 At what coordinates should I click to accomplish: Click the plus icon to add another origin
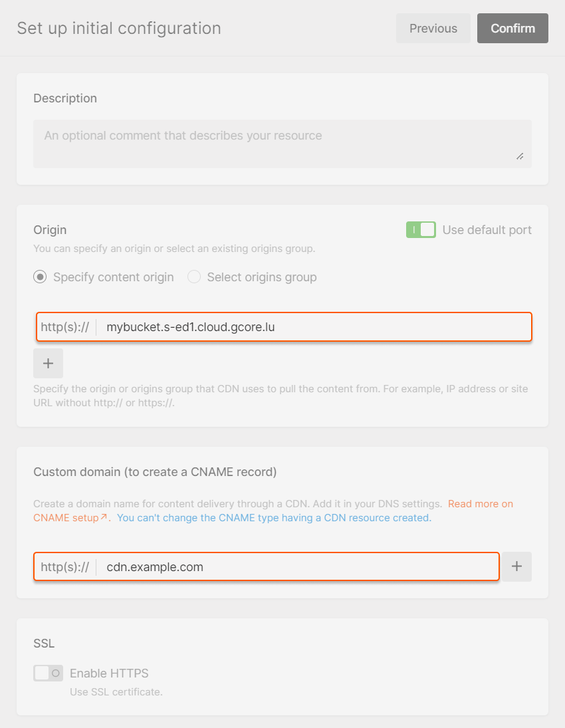(x=47, y=363)
